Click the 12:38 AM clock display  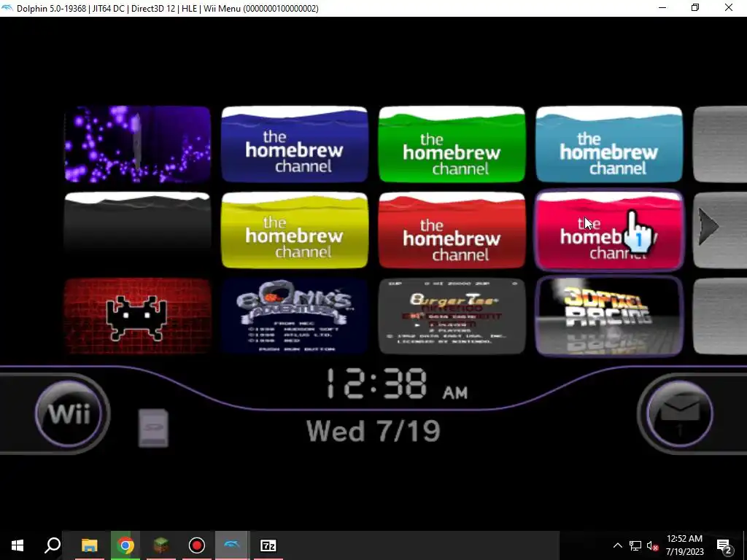pos(397,384)
